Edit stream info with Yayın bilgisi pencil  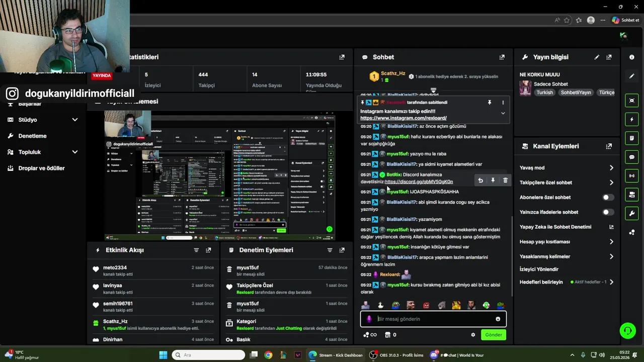pos(597,57)
